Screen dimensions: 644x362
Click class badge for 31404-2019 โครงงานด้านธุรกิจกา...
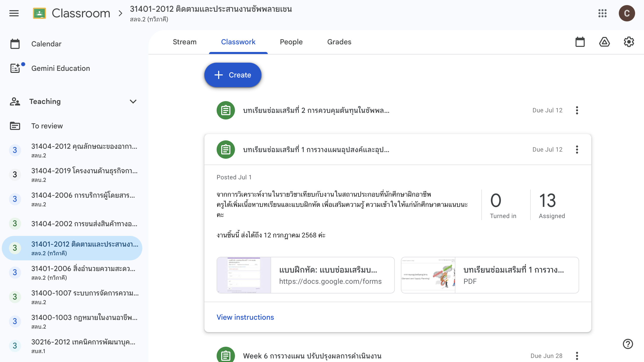pos(15,175)
